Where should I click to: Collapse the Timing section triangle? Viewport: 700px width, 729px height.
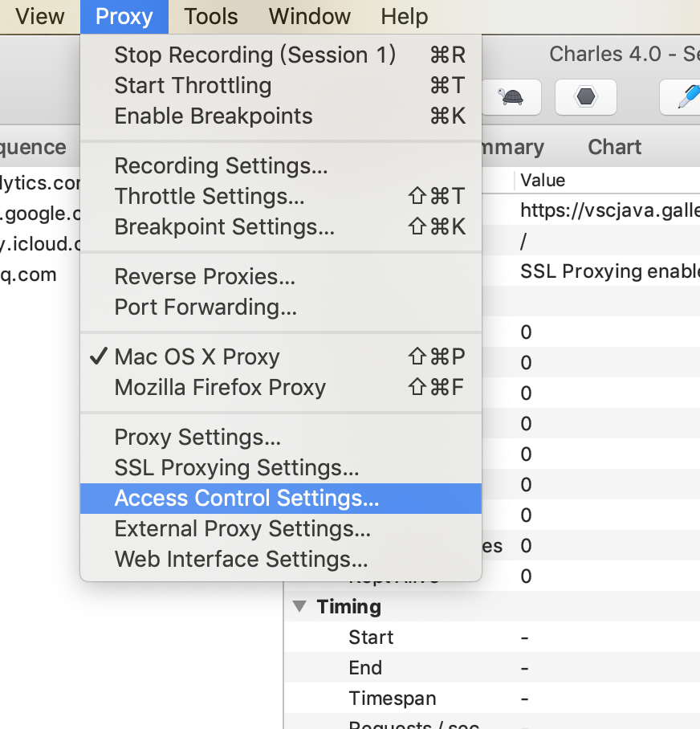(x=299, y=606)
